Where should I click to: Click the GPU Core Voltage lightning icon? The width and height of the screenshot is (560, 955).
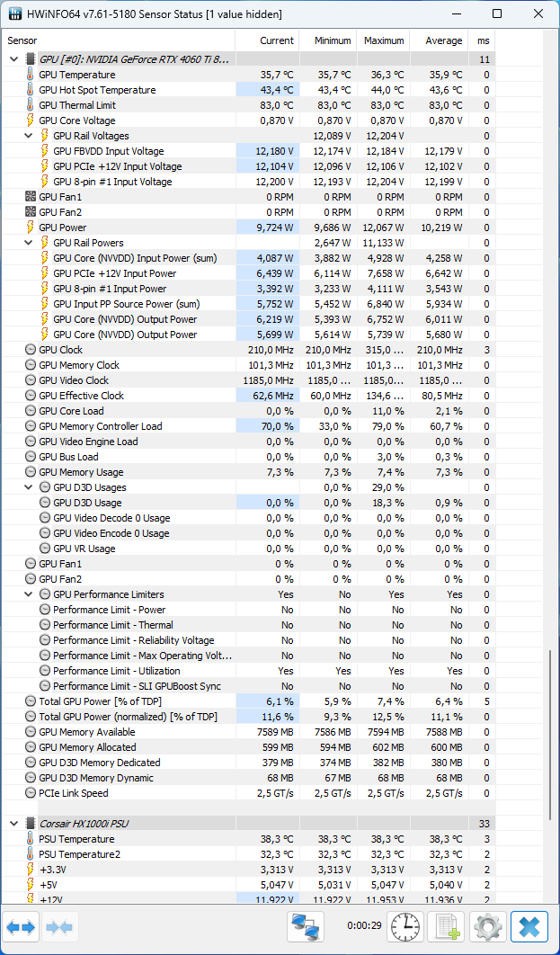point(31,120)
